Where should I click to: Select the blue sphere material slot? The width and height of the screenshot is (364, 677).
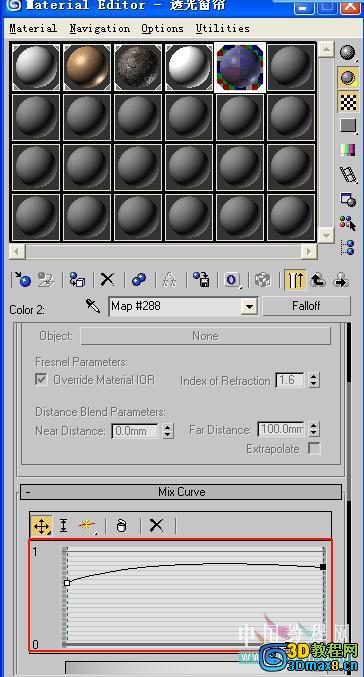coord(240,67)
